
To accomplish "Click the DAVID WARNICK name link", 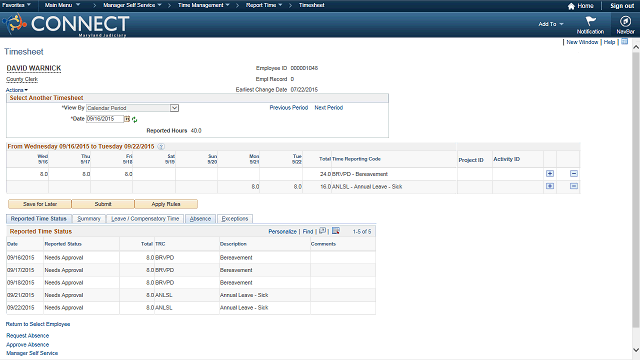I will click(34, 68).
